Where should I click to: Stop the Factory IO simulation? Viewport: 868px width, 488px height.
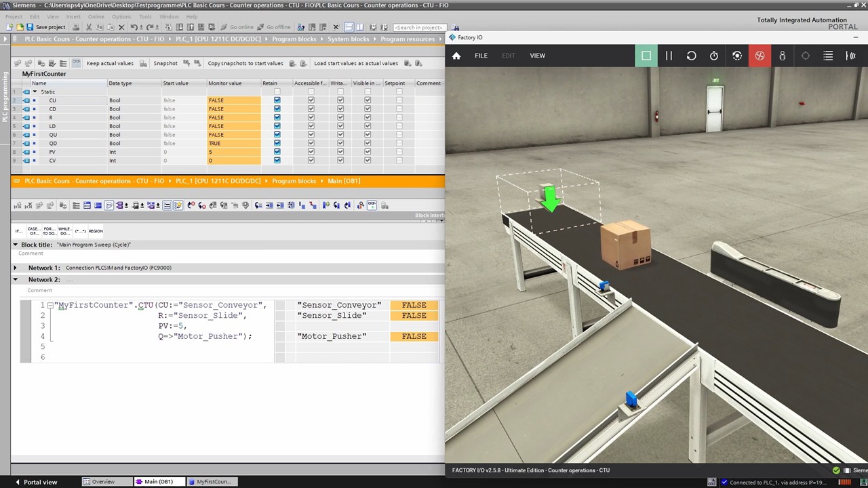point(646,56)
